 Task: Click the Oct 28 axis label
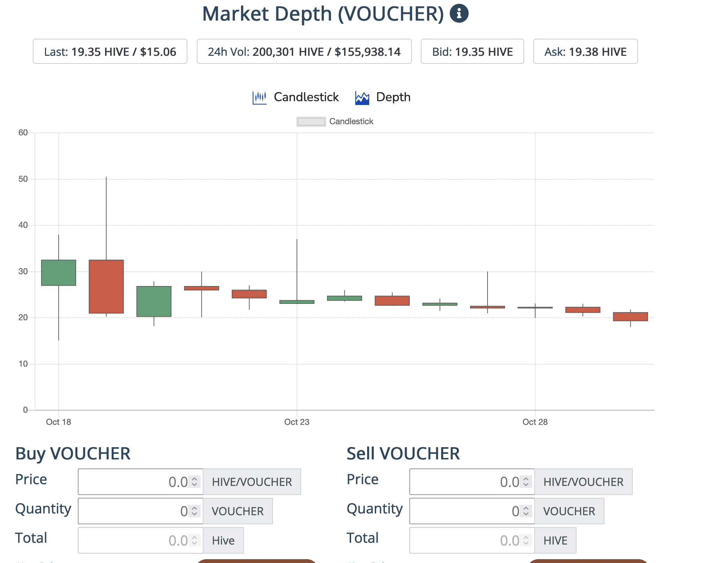point(535,422)
